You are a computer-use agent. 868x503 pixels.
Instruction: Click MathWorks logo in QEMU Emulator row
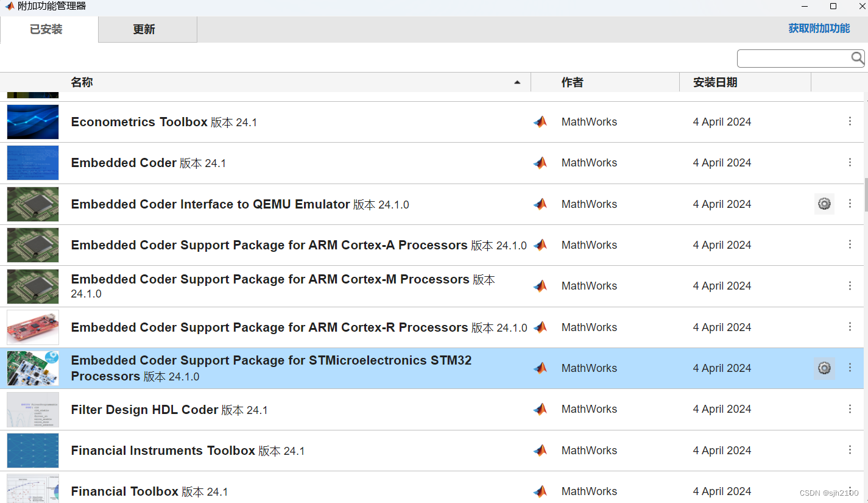point(540,204)
